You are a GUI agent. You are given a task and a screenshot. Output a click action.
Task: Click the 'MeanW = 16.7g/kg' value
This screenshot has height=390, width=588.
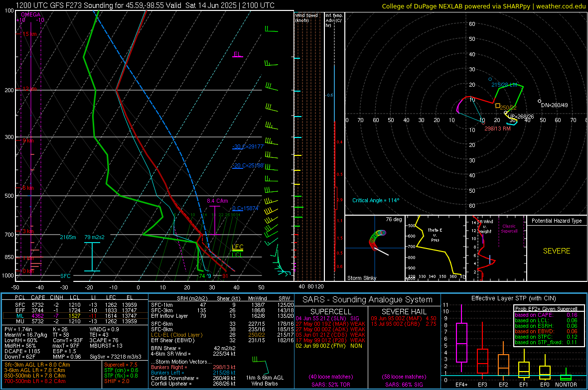point(26,335)
